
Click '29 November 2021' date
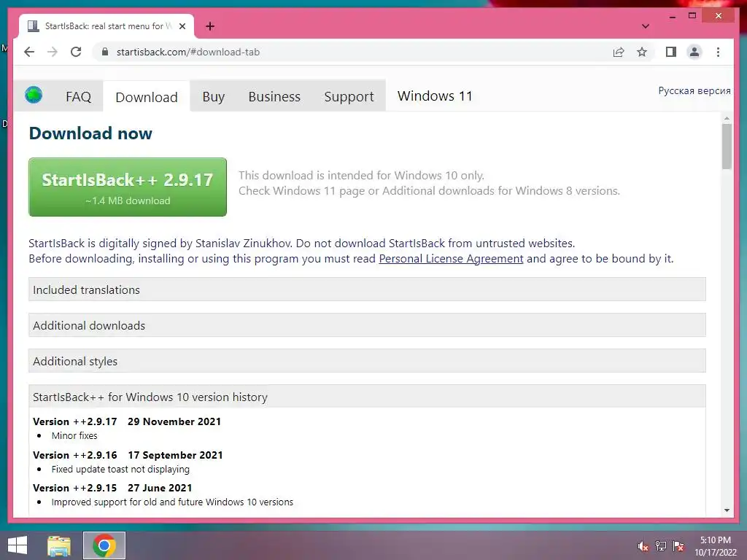click(x=174, y=421)
